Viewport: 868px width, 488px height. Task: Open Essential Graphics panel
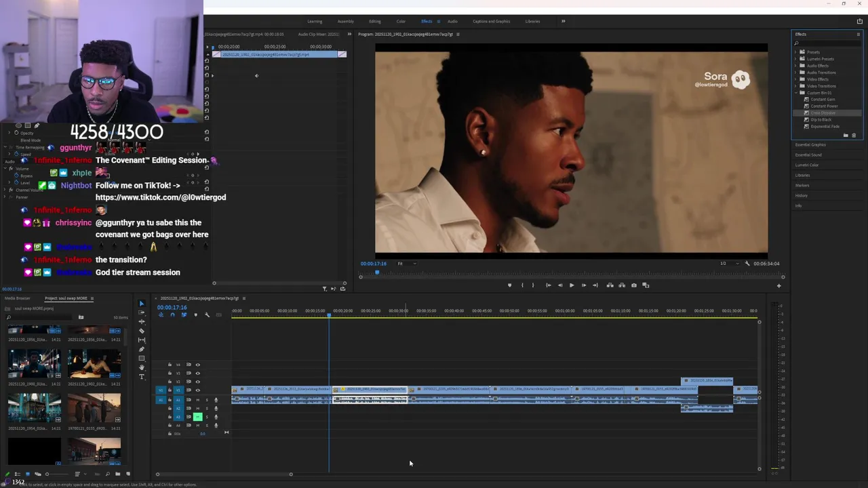[x=810, y=144]
